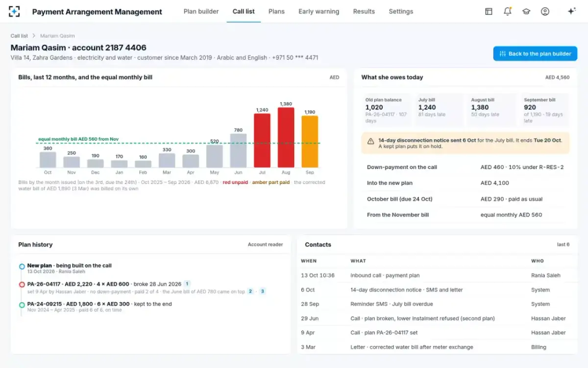588x368 pixels.
Task: Click Back to the plan builder button
Action: coord(535,53)
